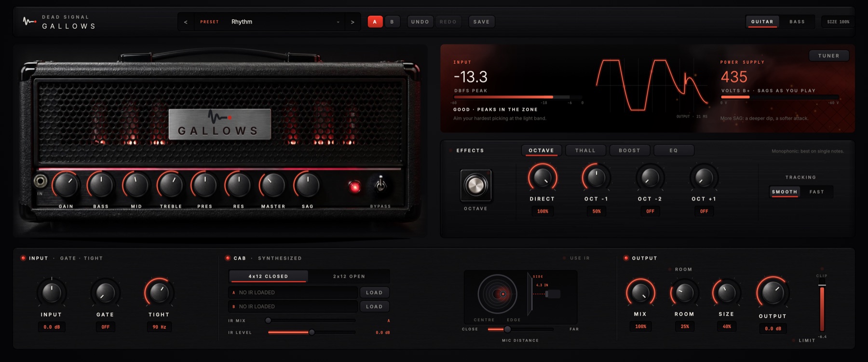Click the amp GAIN knob
The width and height of the screenshot is (868, 362).
pos(66,185)
